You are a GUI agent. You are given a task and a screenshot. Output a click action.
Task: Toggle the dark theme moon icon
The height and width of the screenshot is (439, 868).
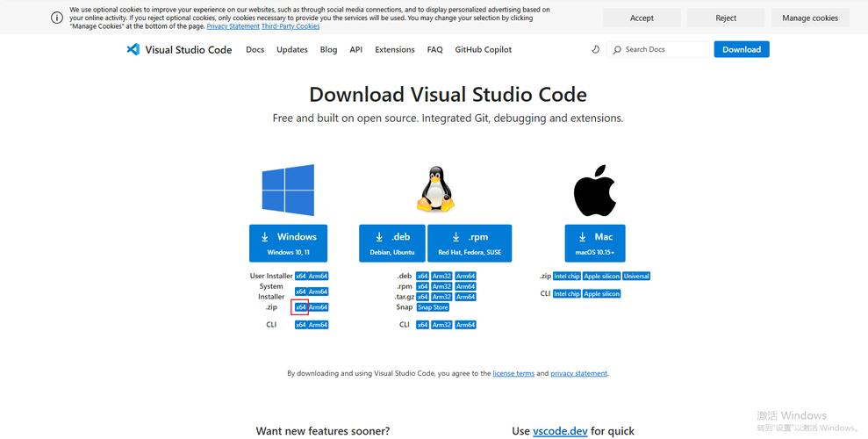click(x=596, y=49)
